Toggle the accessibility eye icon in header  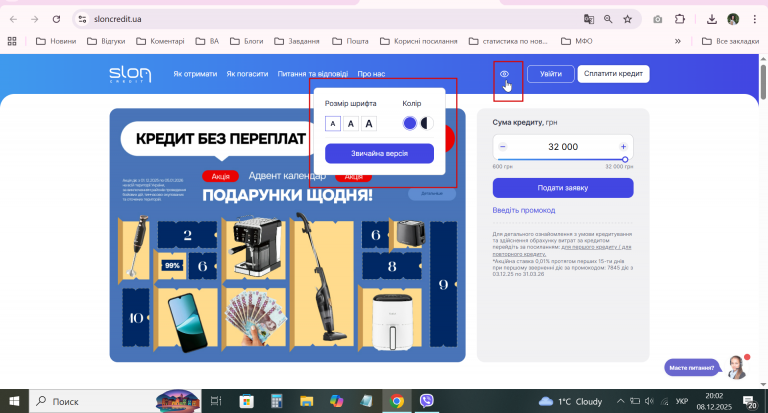point(504,74)
